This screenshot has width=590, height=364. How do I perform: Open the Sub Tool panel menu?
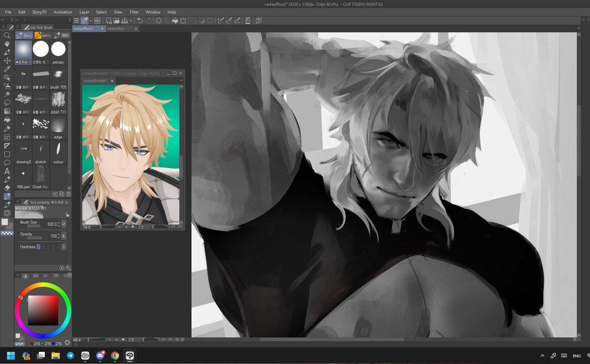(x=18, y=28)
